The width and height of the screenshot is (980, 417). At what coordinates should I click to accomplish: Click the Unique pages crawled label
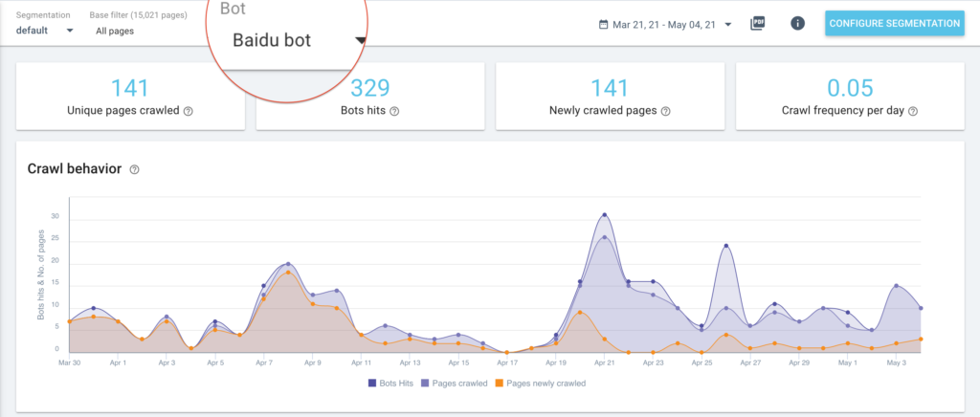pos(123,111)
